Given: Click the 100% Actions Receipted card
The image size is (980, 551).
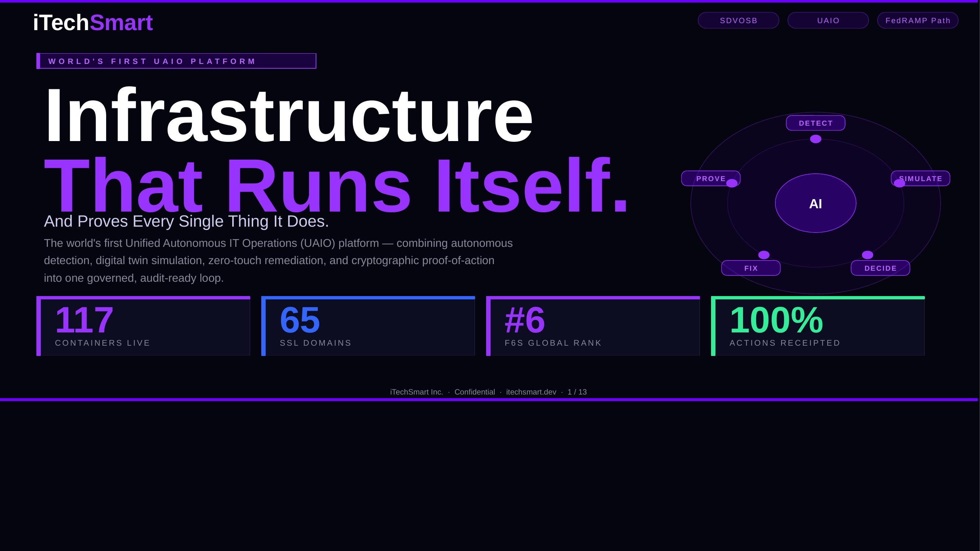Looking at the screenshot, I should pyautogui.click(x=818, y=326).
